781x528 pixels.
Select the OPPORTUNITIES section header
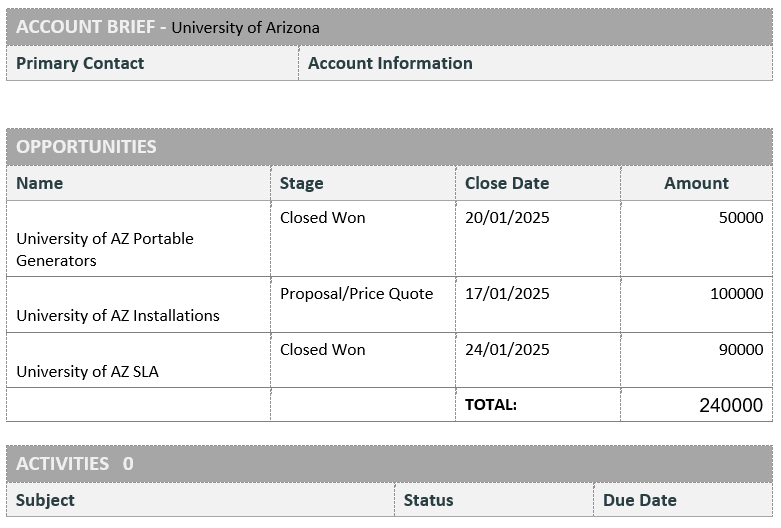[x=86, y=147]
